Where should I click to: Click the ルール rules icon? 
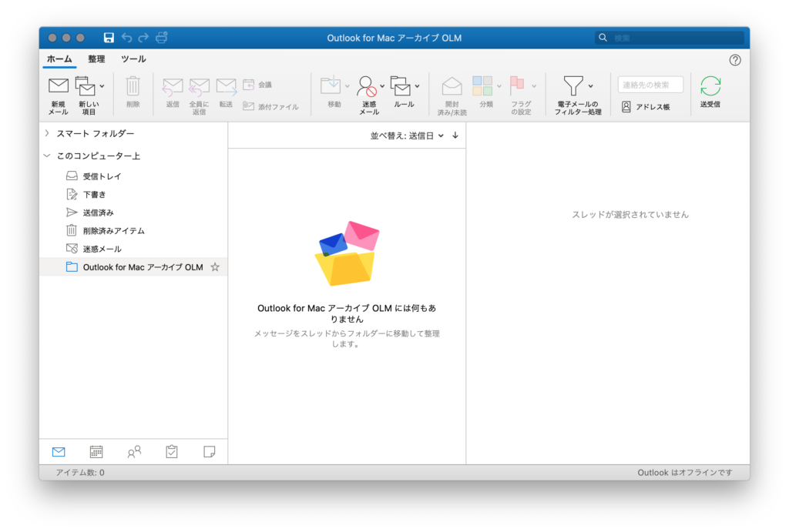pos(401,85)
